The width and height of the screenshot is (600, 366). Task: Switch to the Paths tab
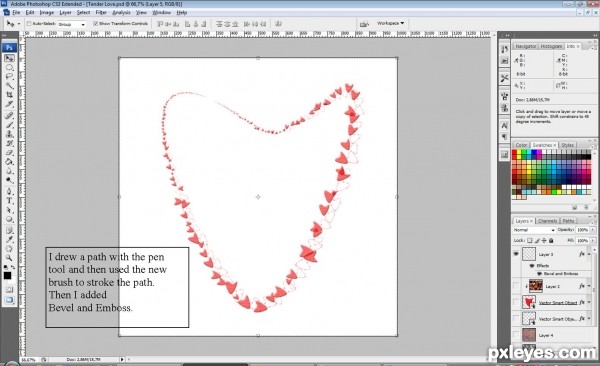pos(568,221)
